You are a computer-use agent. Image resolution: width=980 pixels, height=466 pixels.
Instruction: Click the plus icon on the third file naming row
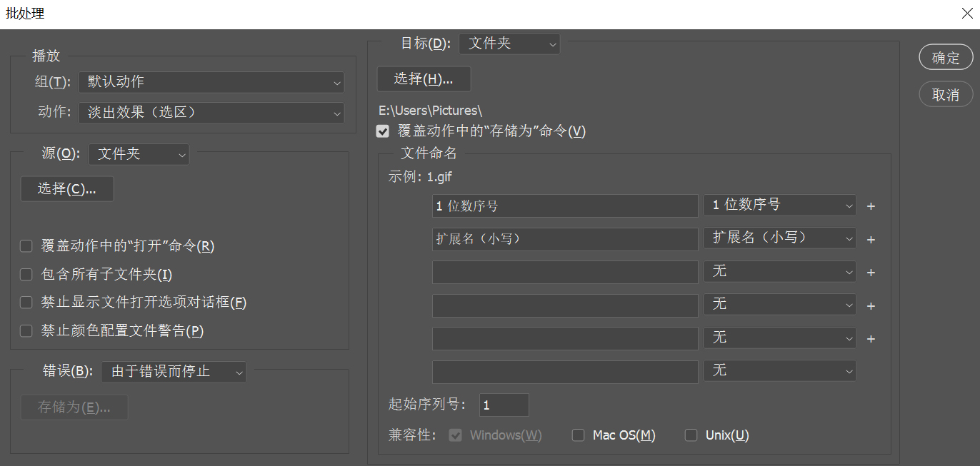[x=871, y=272]
